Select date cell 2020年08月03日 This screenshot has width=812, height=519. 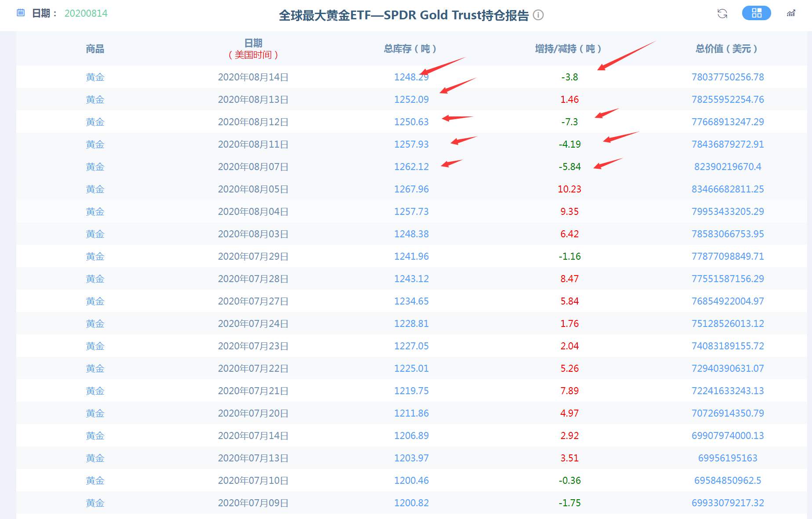(253, 234)
